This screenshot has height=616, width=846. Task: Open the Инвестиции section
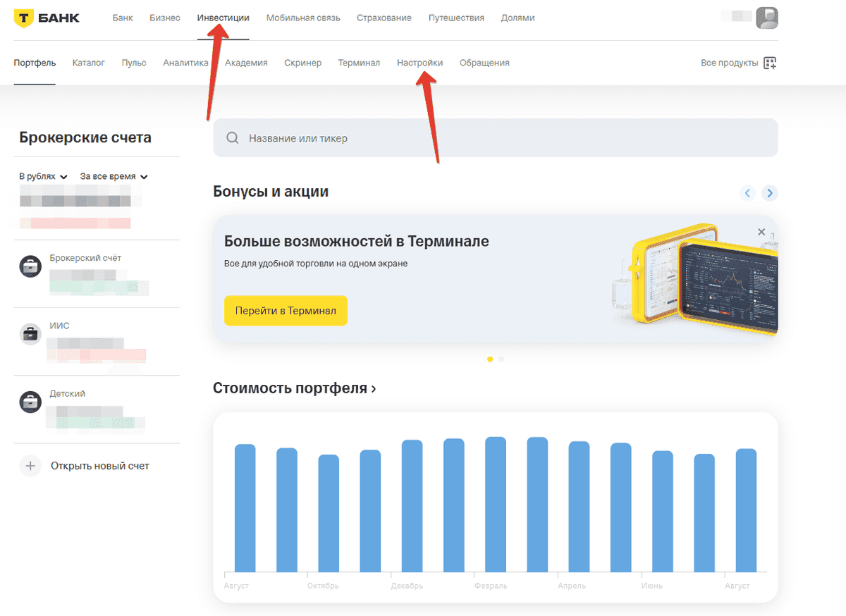(x=223, y=18)
